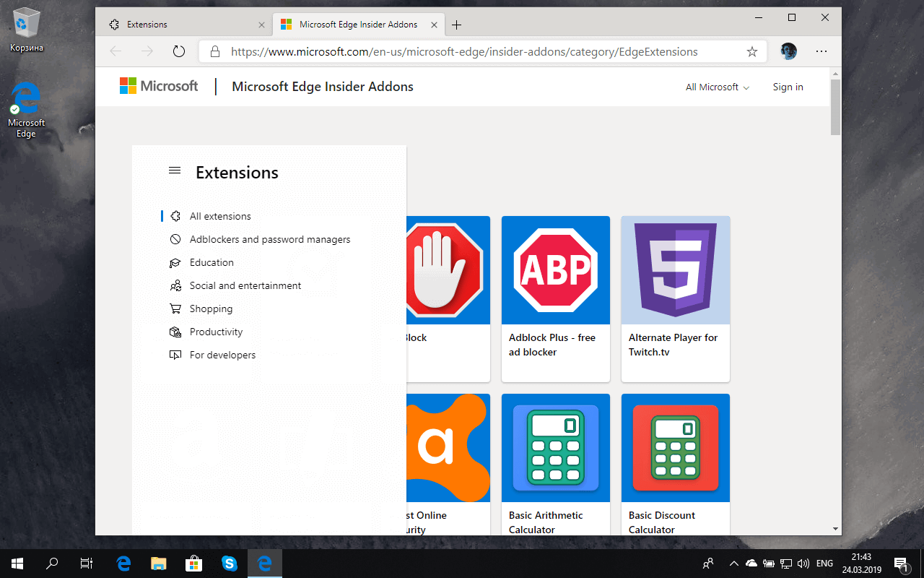Open the Windows Start menu
This screenshot has height=578, width=924.
coord(17,564)
